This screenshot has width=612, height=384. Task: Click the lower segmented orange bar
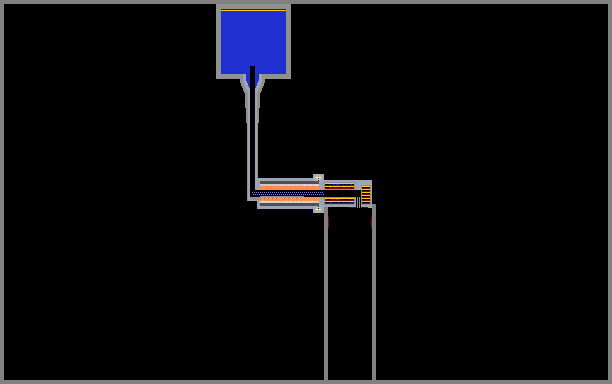point(290,199)
